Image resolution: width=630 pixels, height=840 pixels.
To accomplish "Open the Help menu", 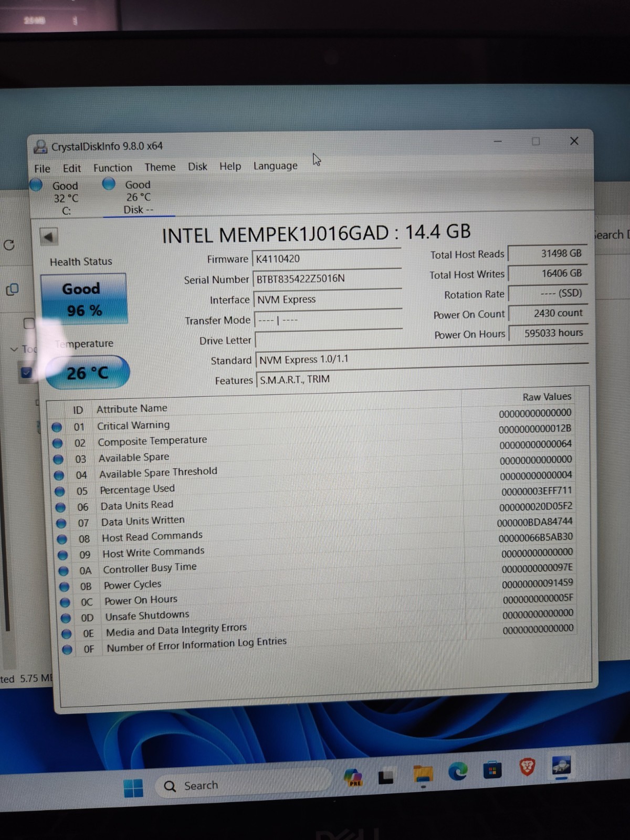I will click(230, 166).
